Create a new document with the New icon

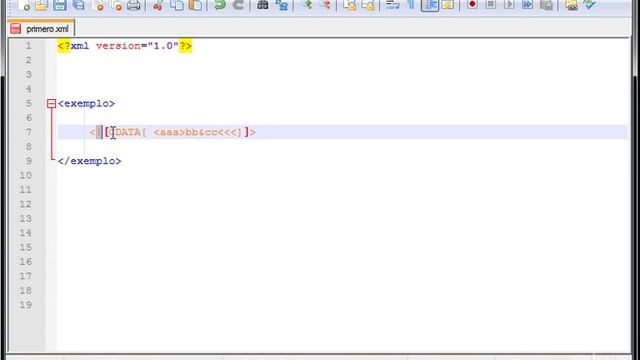(x=24, y=5)
